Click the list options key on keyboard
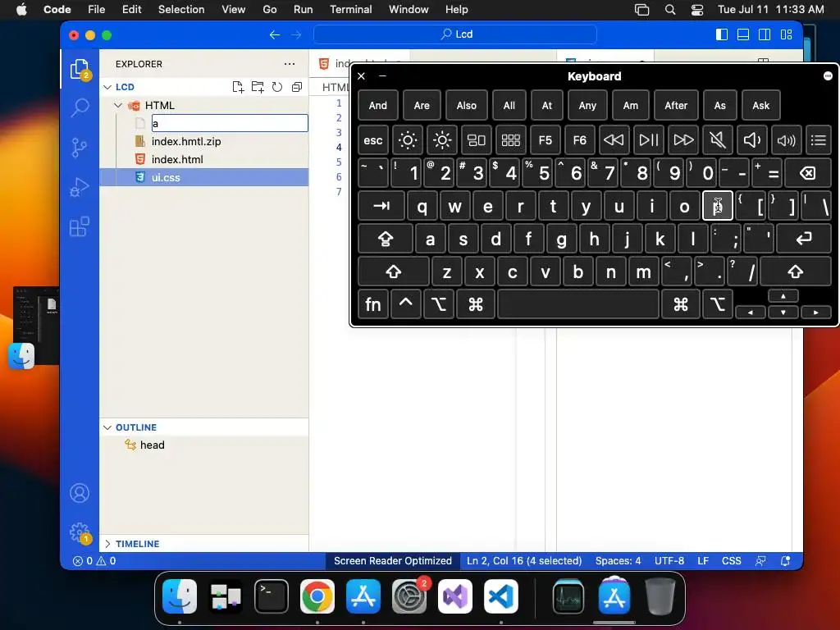This screenshot has height=630, width=840. pos(818,140)
